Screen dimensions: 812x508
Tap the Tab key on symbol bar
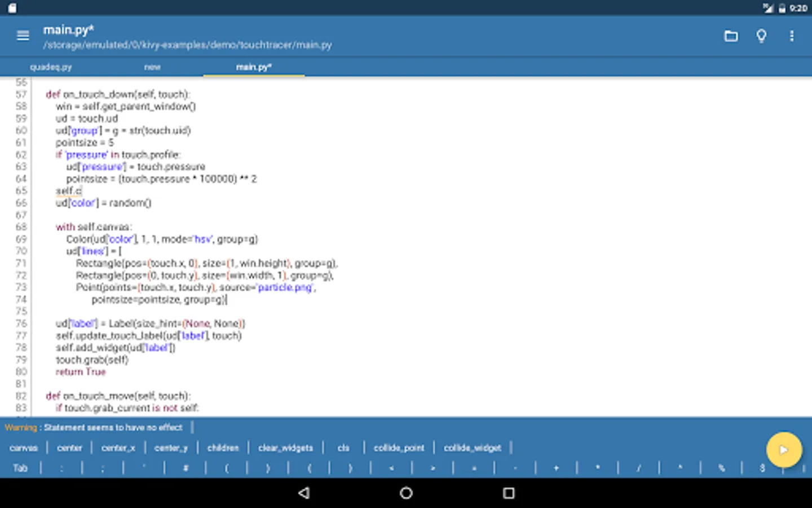coord(20,468)
